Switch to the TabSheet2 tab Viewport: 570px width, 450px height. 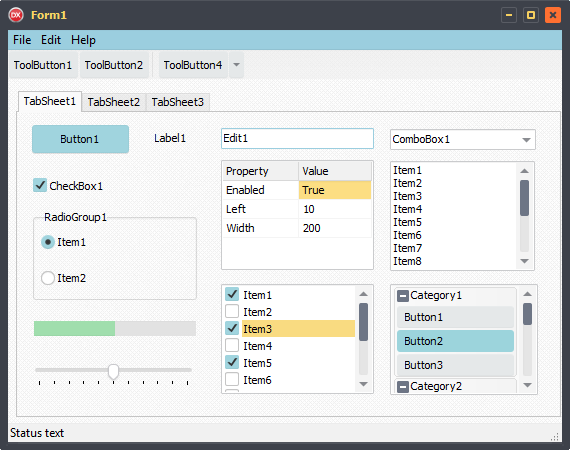pyautogui.click(x=114, y=102)
